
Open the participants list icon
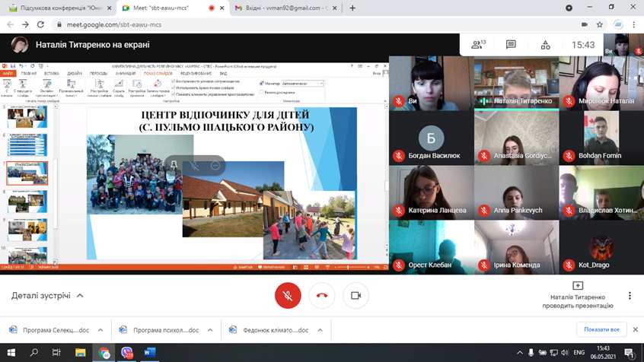point(478,45)
